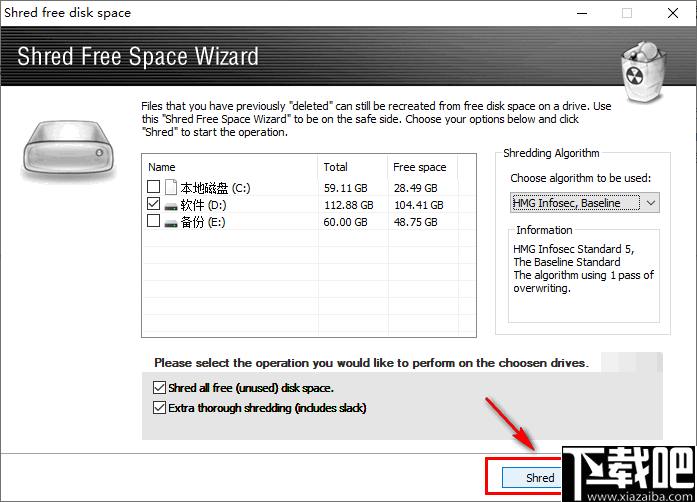Toggle Shred all free (unused) disk space
Viewport: 697px width, 502px height.
coord(159,388)
